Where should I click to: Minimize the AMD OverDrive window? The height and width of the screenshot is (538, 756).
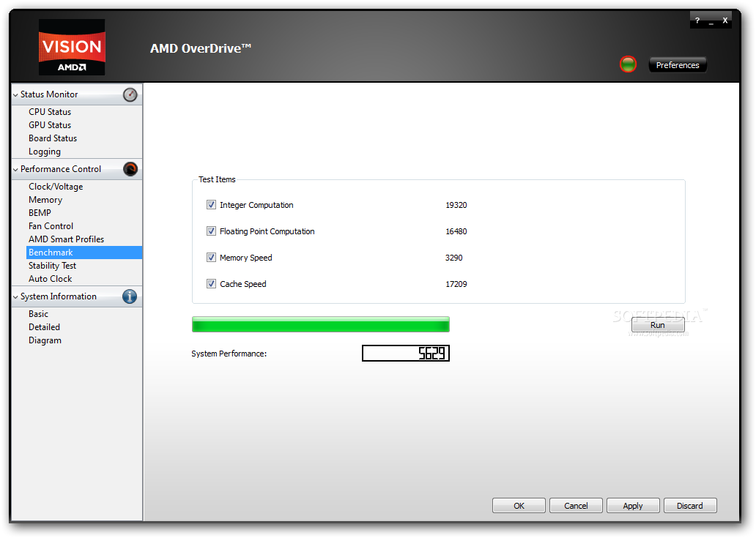tap(711, 22)
